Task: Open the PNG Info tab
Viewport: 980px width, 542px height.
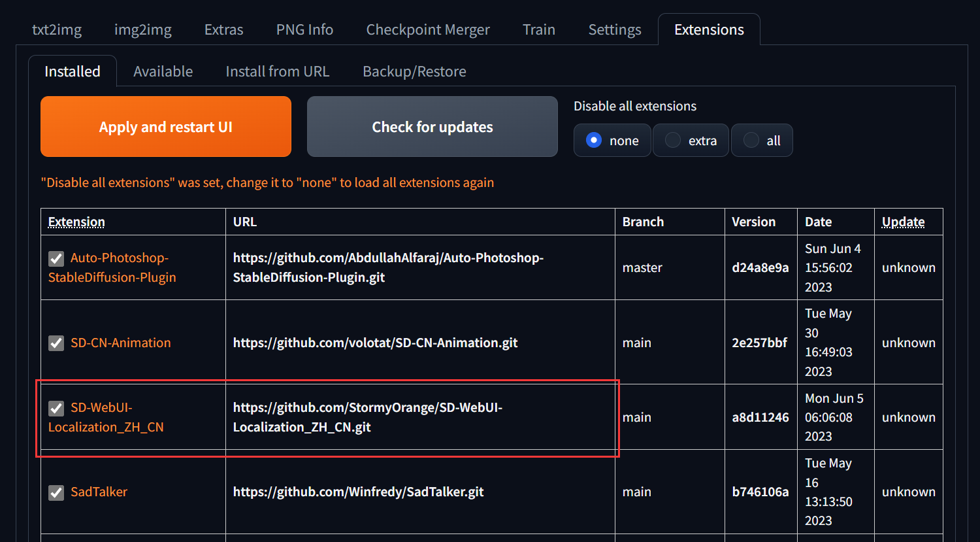Action: 304,29
